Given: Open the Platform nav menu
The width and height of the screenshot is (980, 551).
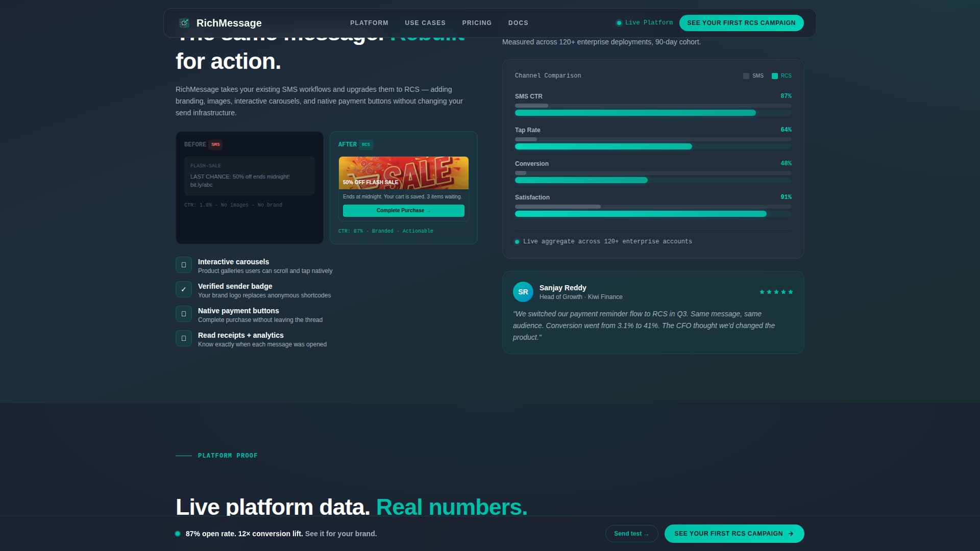Looking at the screenshot, I should pos(369,23).
